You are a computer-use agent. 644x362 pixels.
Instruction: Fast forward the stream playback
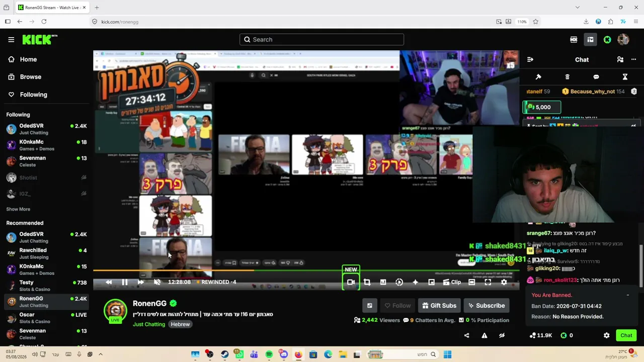pos(141,282)
